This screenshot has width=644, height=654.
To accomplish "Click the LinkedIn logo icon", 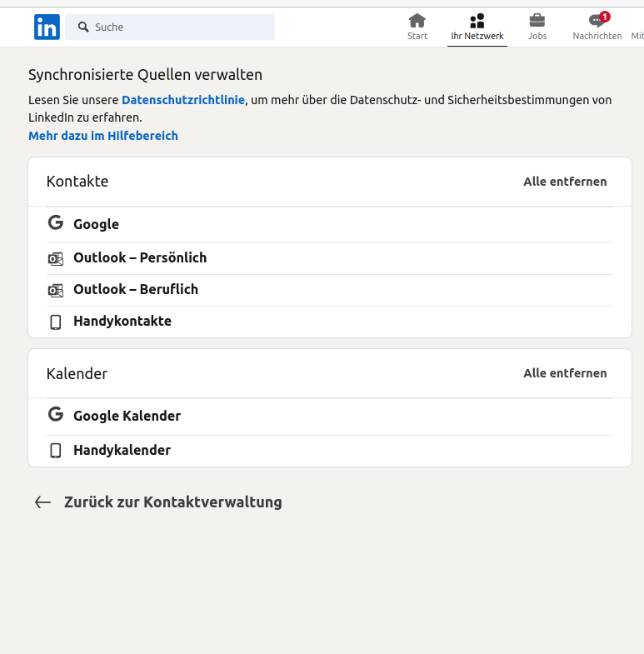I will tap(47, 27).
